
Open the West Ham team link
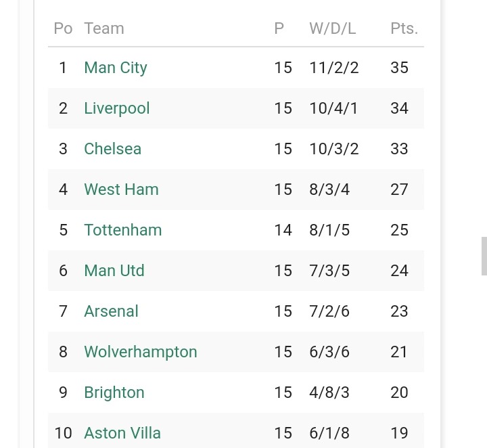(122, 189)
